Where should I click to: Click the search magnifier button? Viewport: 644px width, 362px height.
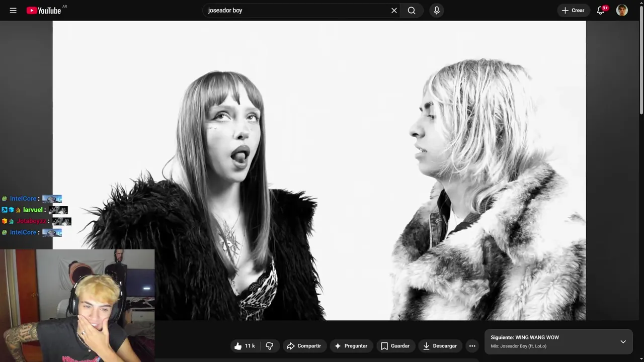412,10
